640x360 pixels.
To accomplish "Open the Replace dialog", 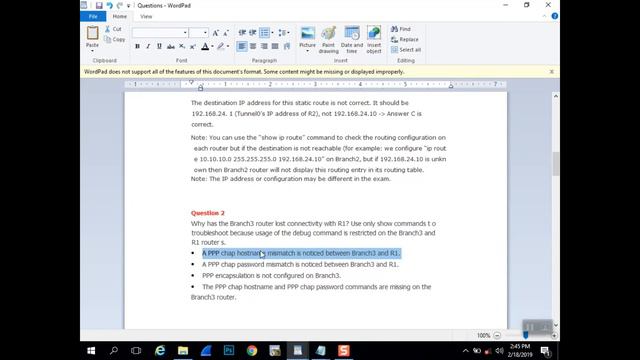I will coord(404,40).
